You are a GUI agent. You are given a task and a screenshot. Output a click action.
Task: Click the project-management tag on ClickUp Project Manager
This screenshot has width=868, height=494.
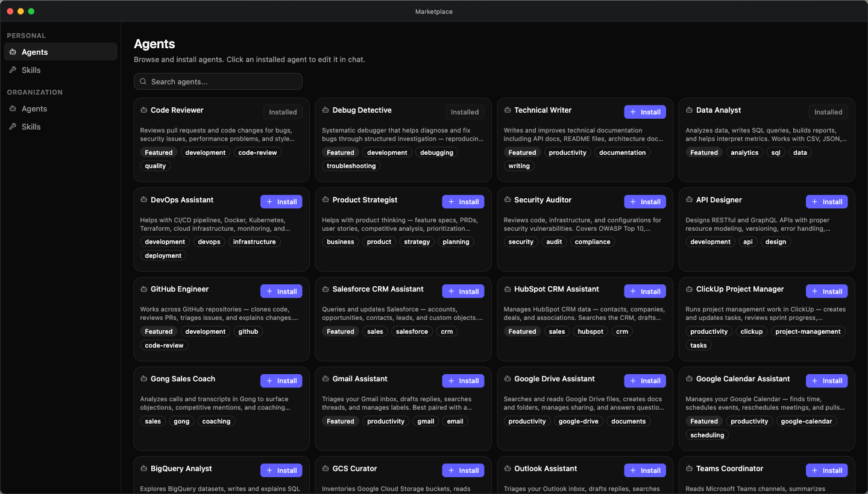point(808,331)
